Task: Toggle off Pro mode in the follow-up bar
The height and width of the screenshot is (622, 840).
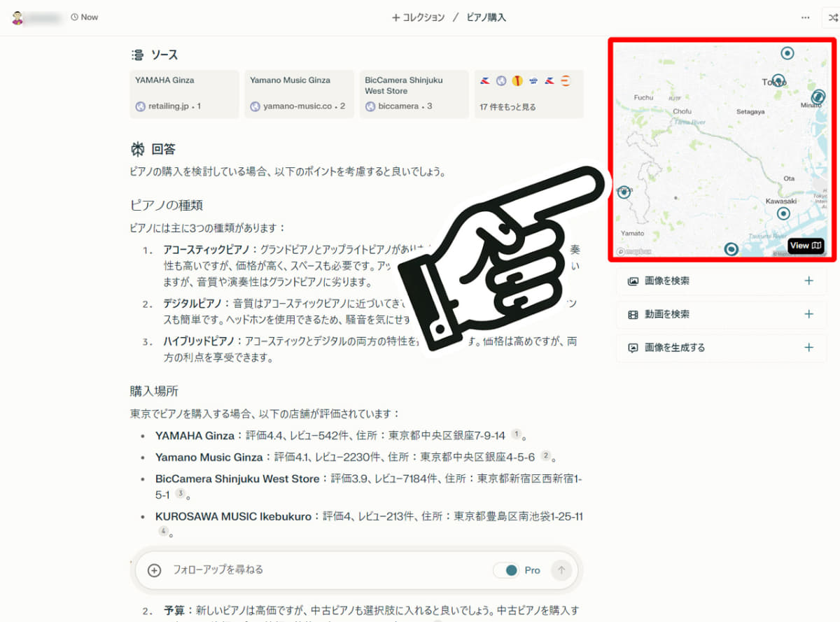Action: tap(507, 570)
